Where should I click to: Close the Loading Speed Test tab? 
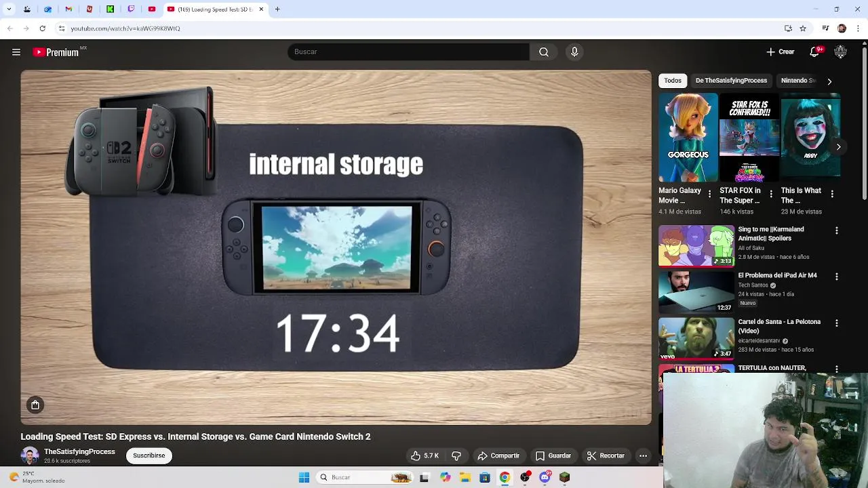tap(261, 9)
